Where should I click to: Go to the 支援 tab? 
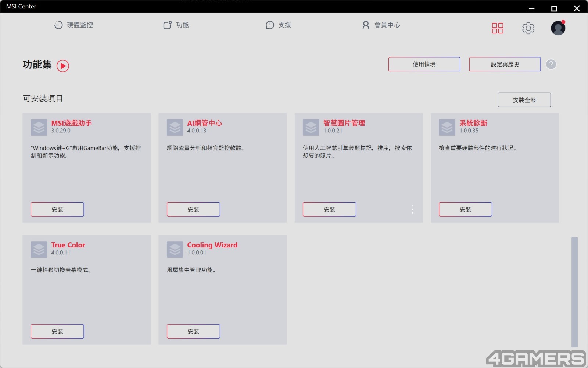click(x=279, y=25)
